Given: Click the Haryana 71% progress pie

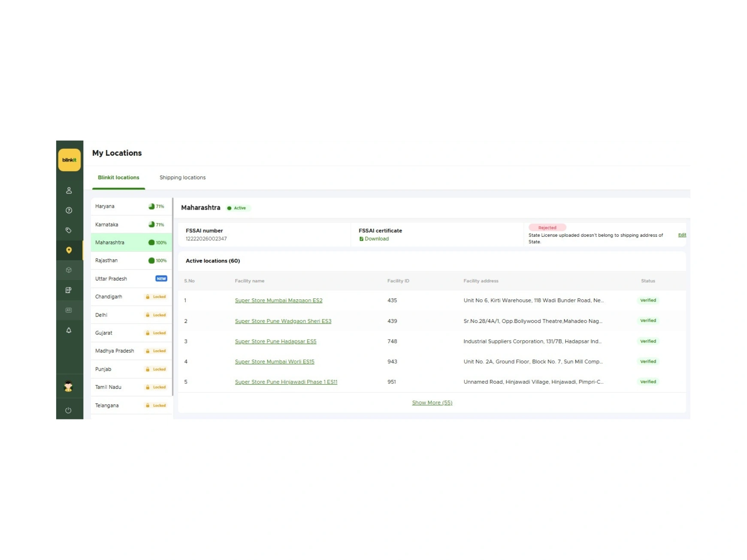Looking at the screenshot, I should (x=151, y=206).
